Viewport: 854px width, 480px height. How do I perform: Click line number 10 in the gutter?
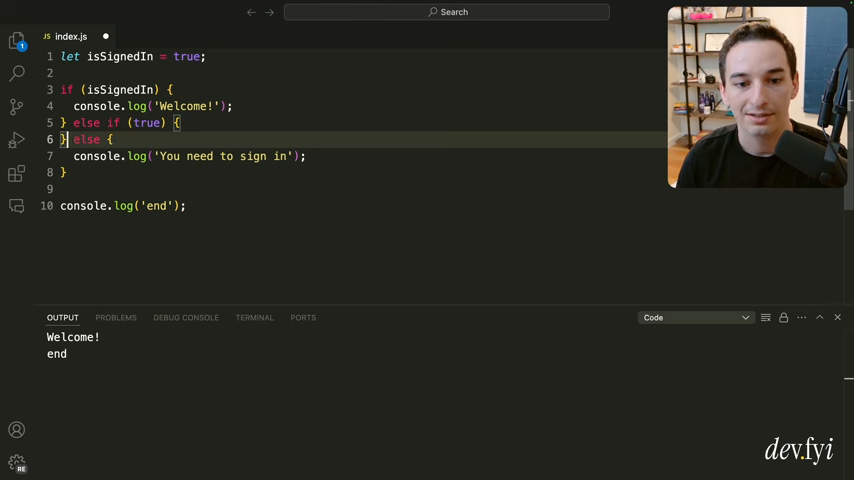pyautogui.click(x=47, y=206)
